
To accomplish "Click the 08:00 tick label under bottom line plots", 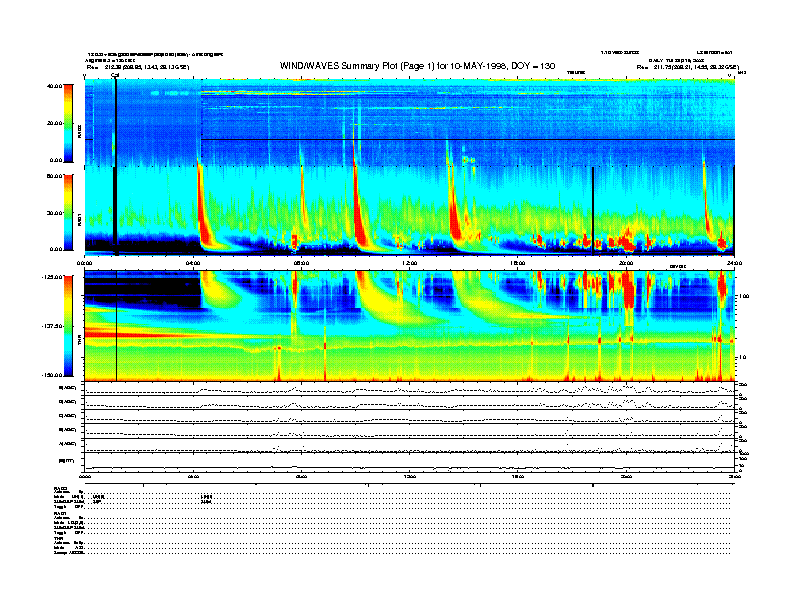I will (x=301, y=476).
